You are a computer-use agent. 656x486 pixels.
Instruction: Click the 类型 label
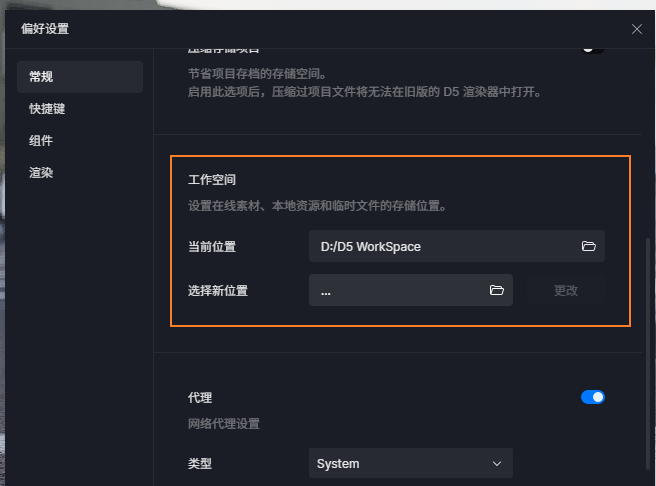[x=200, y=463]
